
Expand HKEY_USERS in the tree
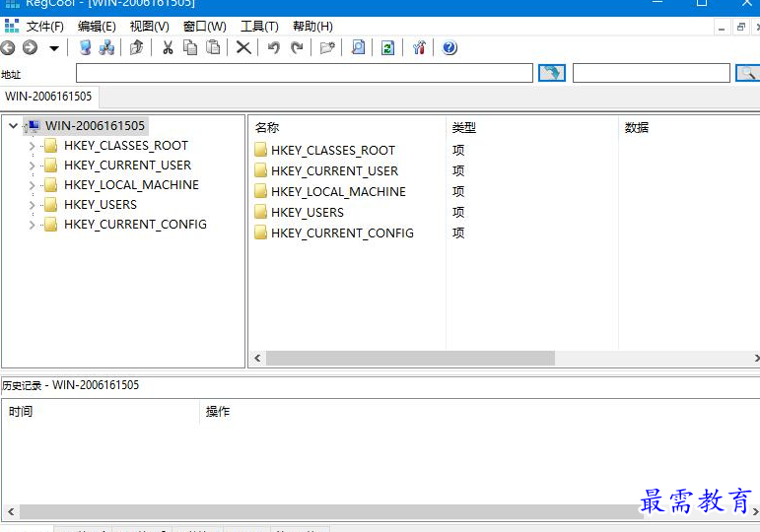click(x=32, y=205)
